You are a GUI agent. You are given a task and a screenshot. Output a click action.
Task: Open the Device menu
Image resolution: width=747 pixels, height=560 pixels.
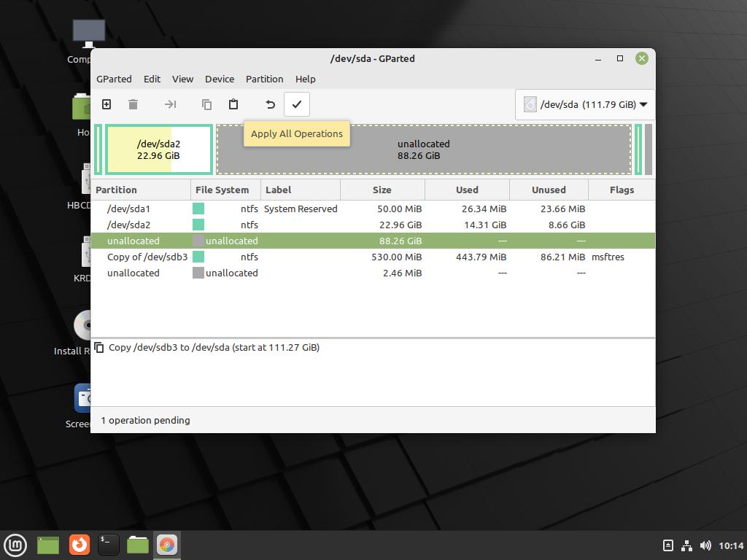219,79
